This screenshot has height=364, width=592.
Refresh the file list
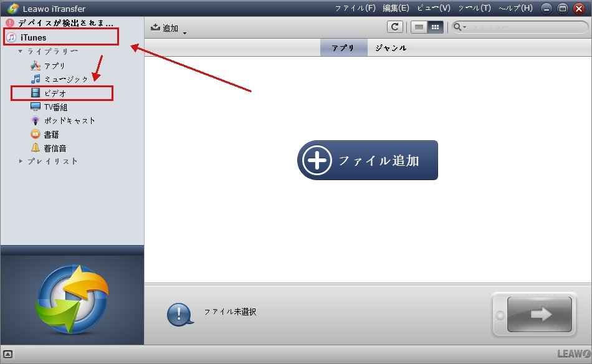click(x=396, y=27)
